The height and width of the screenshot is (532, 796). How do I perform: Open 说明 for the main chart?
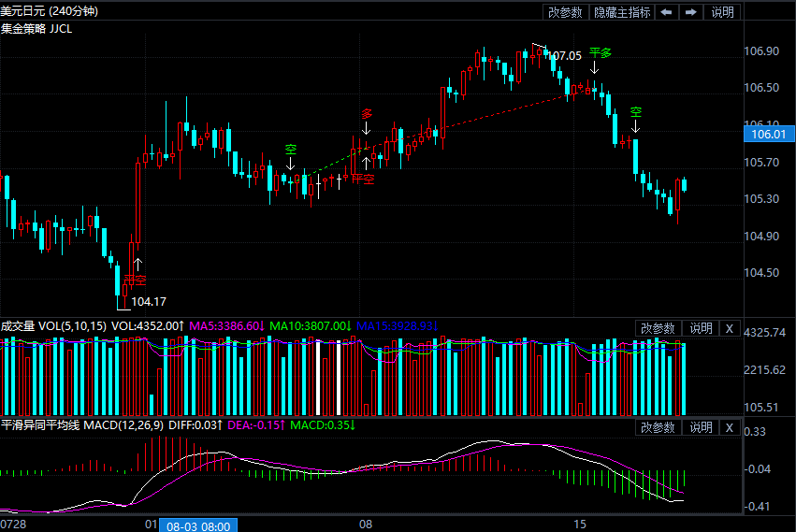(723, 12)
